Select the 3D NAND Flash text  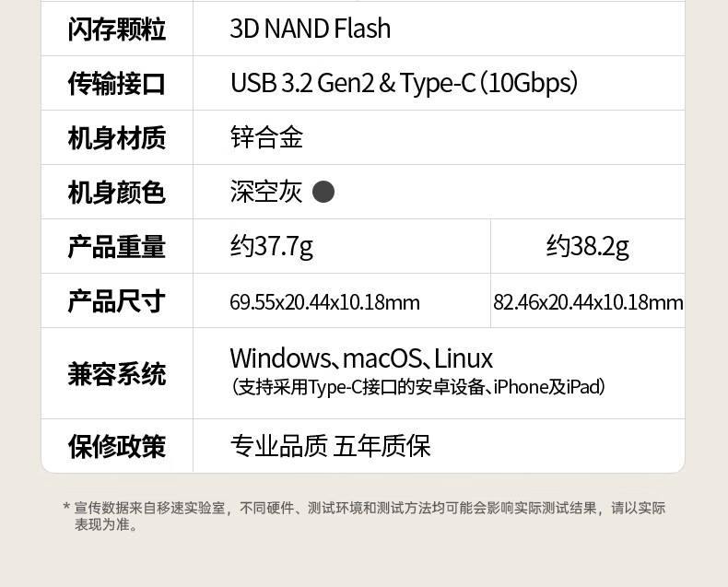(310, 29)
